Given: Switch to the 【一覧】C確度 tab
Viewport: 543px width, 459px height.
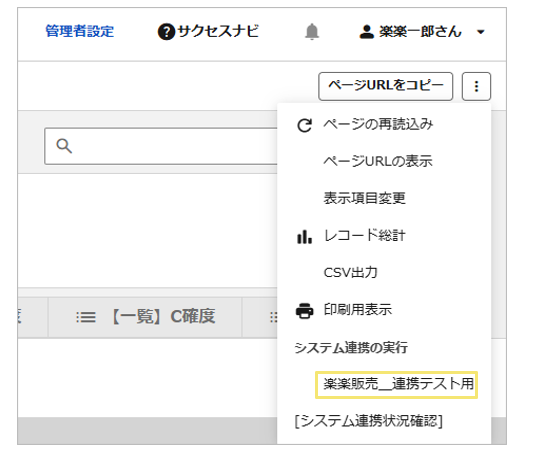Looking at the screenshot, I should 145,317.
